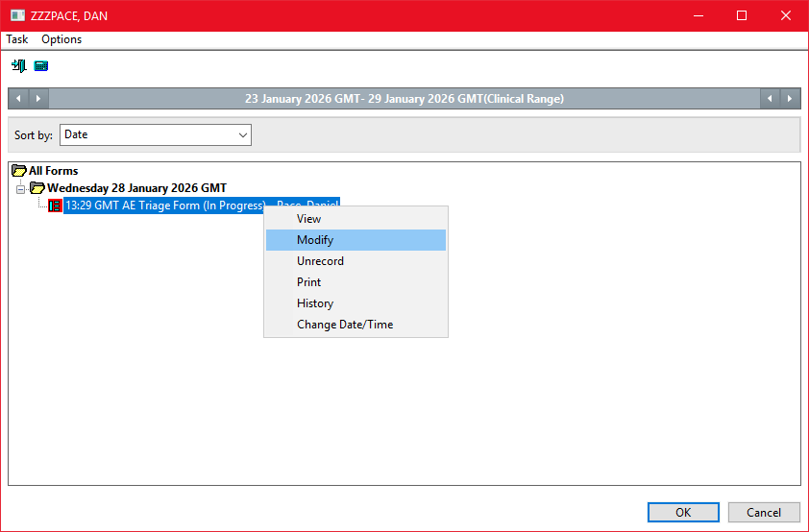Click the calculator icon in the toolbar
Screen dimensions: 809x532
pyautogui.click(x=41, y=66)
